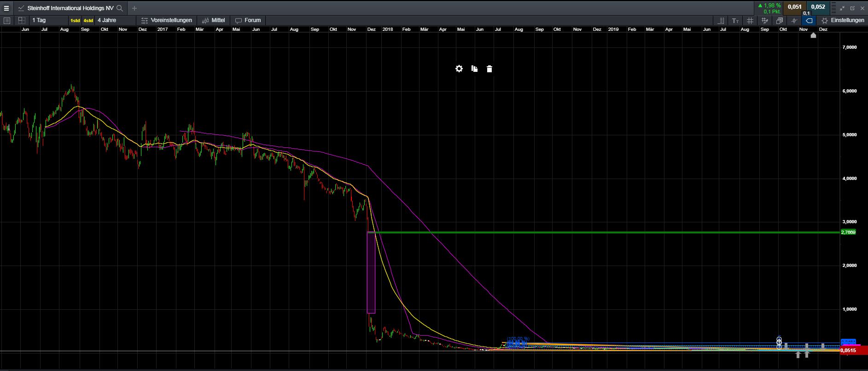Open the hamburger main menu
Image resolution: width=868 pixels, height=371 pixels.
click(x=6, y=8)
